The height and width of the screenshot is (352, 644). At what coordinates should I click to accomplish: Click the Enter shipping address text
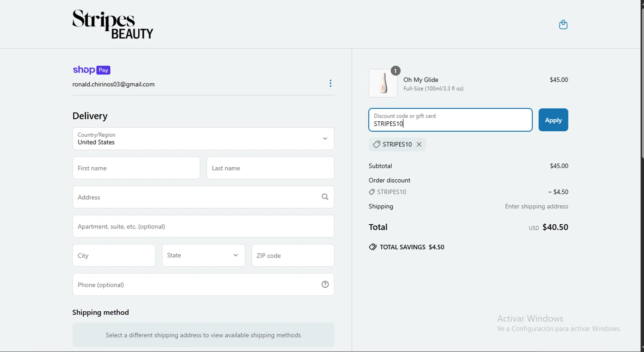click(x=537, y=207)
